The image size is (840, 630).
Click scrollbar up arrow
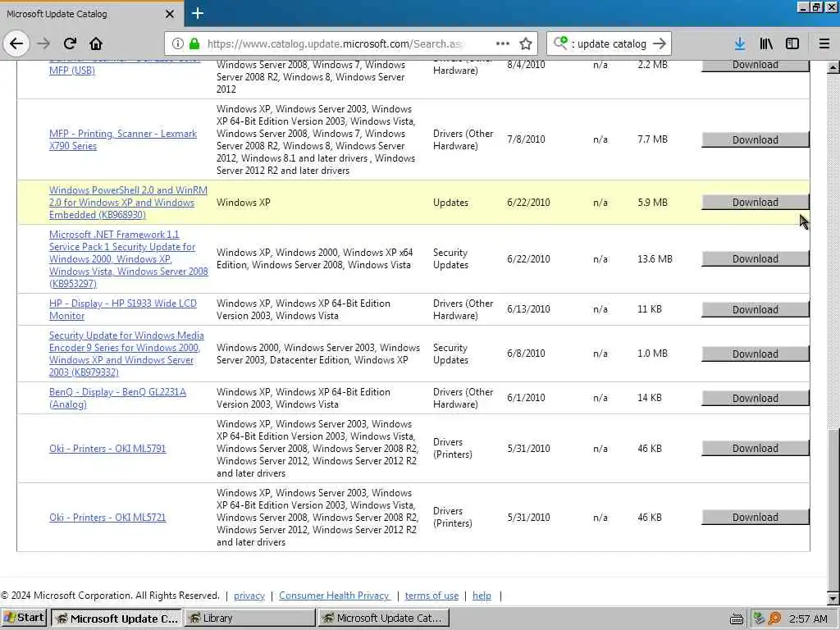click(833, 67)
